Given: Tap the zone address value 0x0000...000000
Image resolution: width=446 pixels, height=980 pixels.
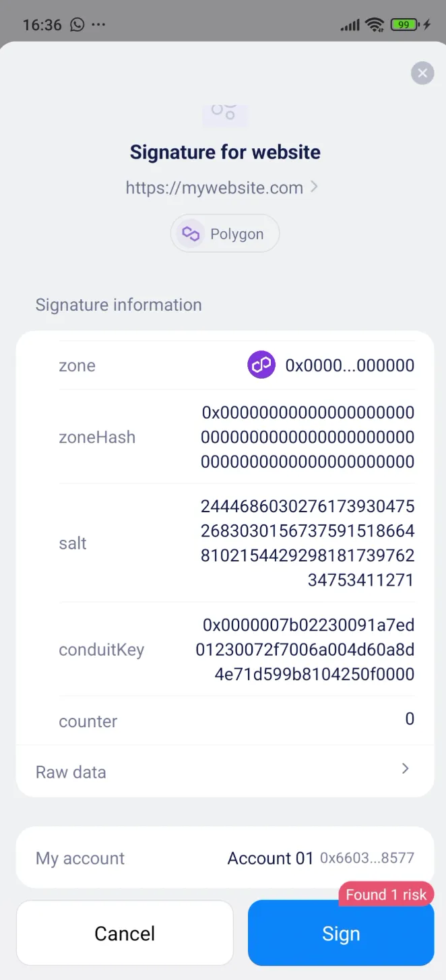Looking at the screenshot, I should tap(348, 365).
